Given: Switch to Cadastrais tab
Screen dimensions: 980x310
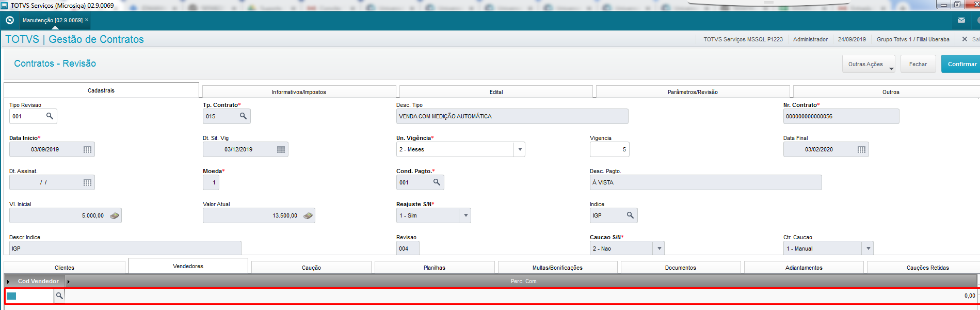Looking at the screenshot, I should [x=101, y=90].
